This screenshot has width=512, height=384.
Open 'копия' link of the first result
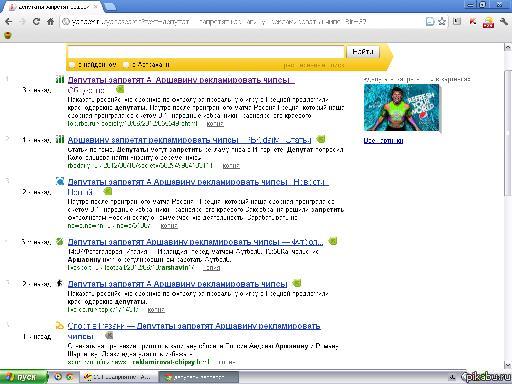coord(215,124)
